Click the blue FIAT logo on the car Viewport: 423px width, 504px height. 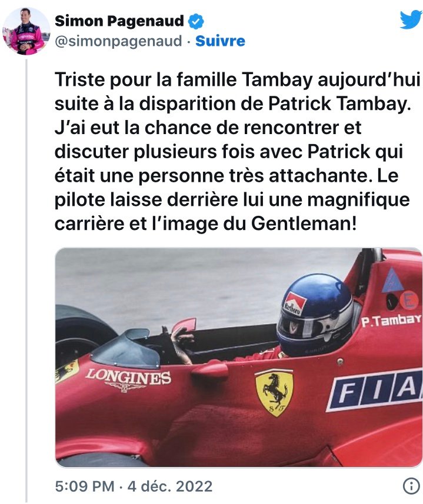(375, 389)
